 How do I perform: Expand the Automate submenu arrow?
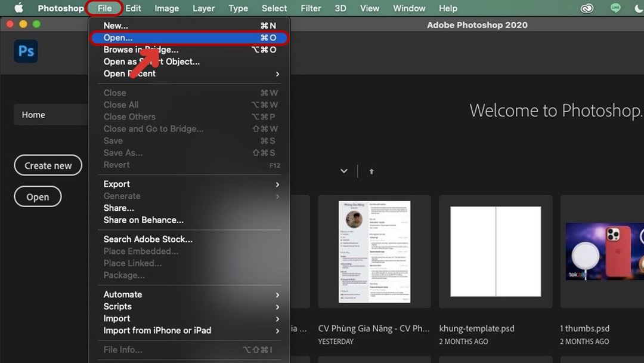277,294
